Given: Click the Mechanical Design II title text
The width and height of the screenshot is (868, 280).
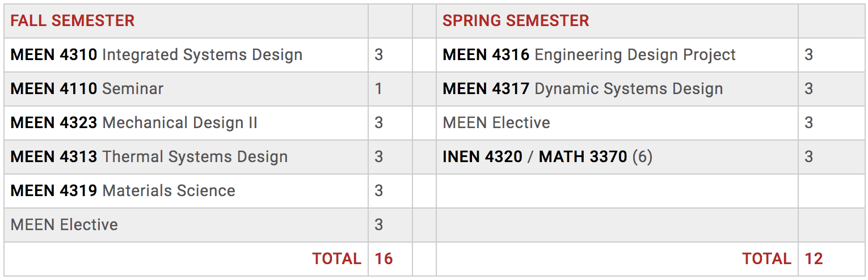Looking at the screenshot, I should pos(180,123).
